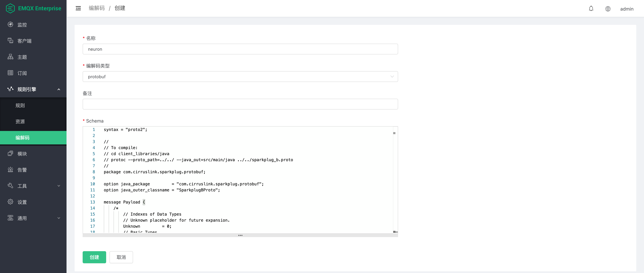Click the subscriptions (订阅) sidebar icon
The image size is (644, 273).
10,73
